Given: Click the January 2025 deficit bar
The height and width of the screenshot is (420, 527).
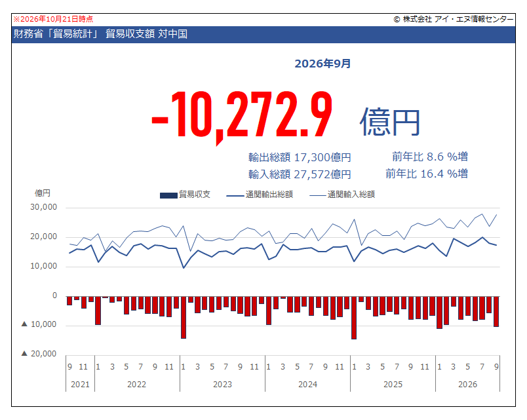Looking at the screenshot, I should coord(354,318).
